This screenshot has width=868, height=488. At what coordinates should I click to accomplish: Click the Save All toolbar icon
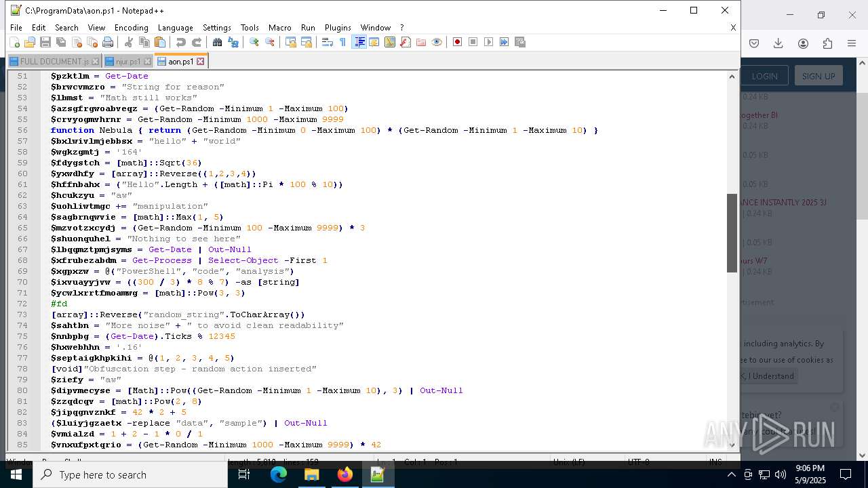[61, 42]
